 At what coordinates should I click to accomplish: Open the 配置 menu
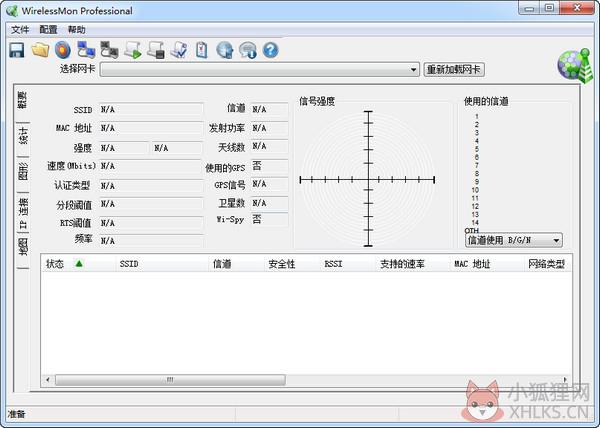click(48, 30)
